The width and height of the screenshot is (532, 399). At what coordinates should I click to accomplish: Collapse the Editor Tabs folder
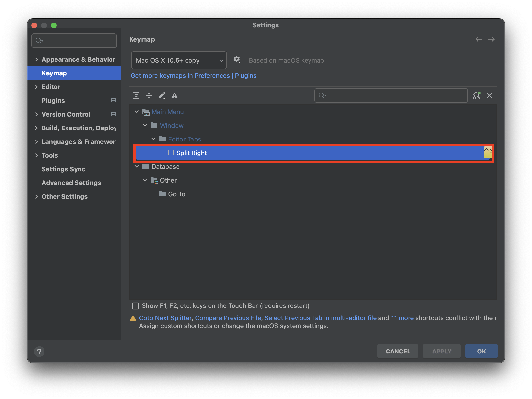pos(153,139)
